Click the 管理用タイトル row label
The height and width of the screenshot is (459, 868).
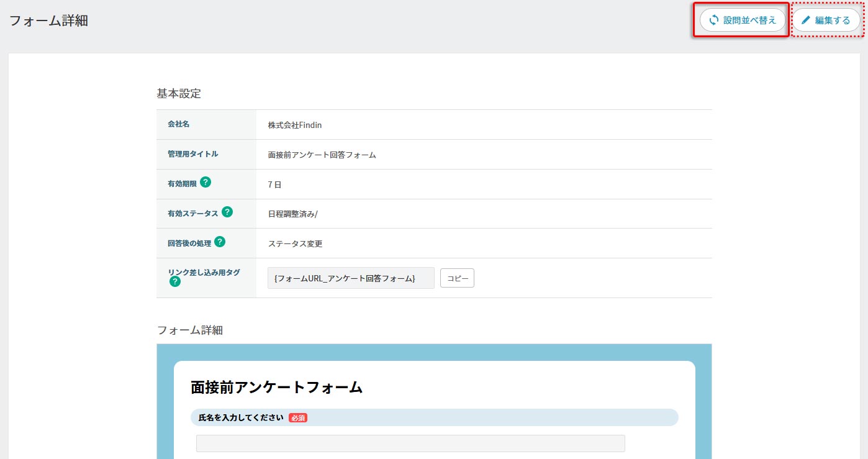(x=193, y=154)
